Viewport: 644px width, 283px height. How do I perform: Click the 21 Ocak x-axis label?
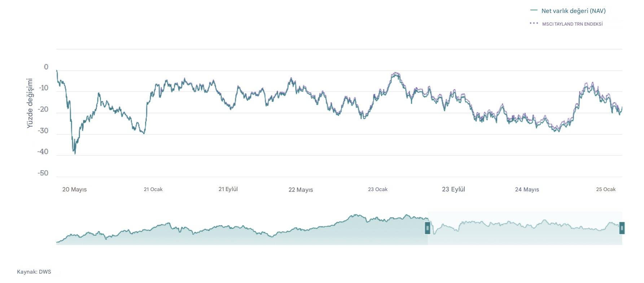153,189
